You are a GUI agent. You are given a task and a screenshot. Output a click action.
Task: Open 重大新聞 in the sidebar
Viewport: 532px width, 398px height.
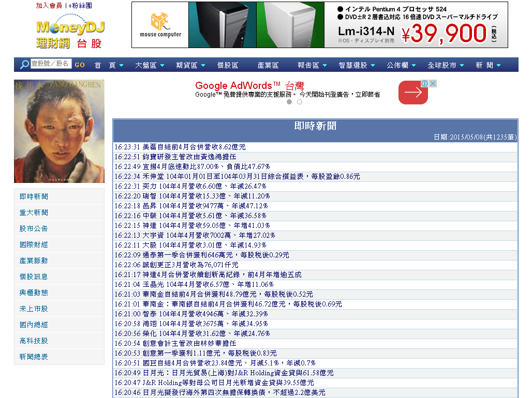(34, 212)
